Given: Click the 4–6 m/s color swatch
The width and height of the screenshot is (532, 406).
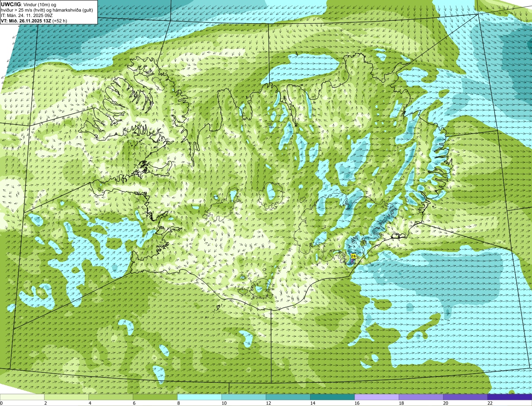Looking at the screenshot, I should [x=111, y=397].
